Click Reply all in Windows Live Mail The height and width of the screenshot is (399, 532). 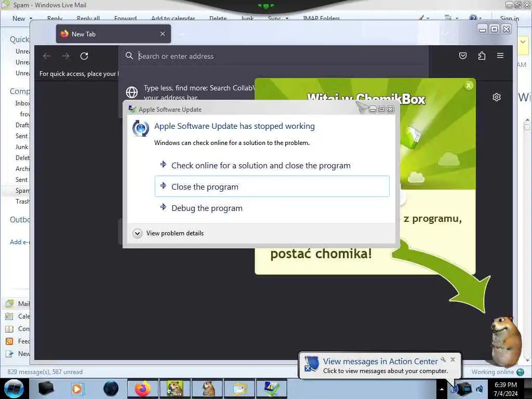pyautogui.click(x=88, y=18)
